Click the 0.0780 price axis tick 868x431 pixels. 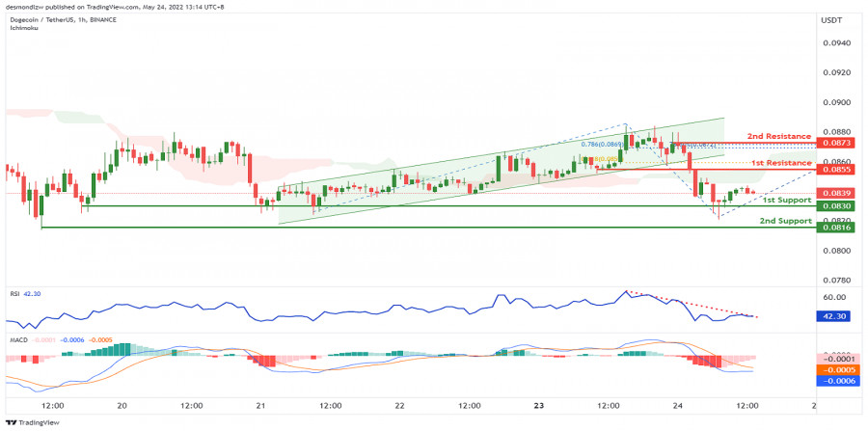pos(836,280)
